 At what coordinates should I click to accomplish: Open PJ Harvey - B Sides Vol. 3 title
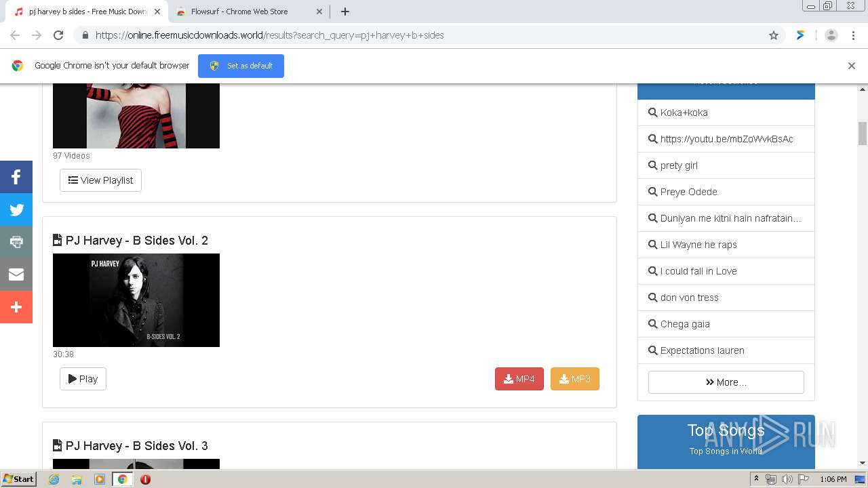point(136,446)
